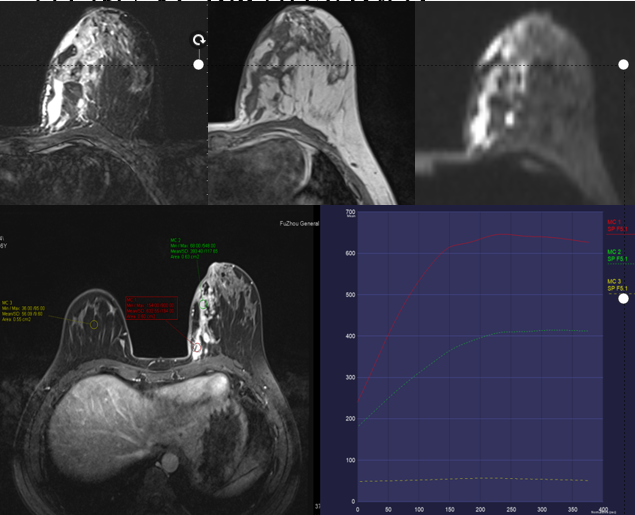Click the 100 value on the X axis
This screenshot has height=515, width=635.
419,509
